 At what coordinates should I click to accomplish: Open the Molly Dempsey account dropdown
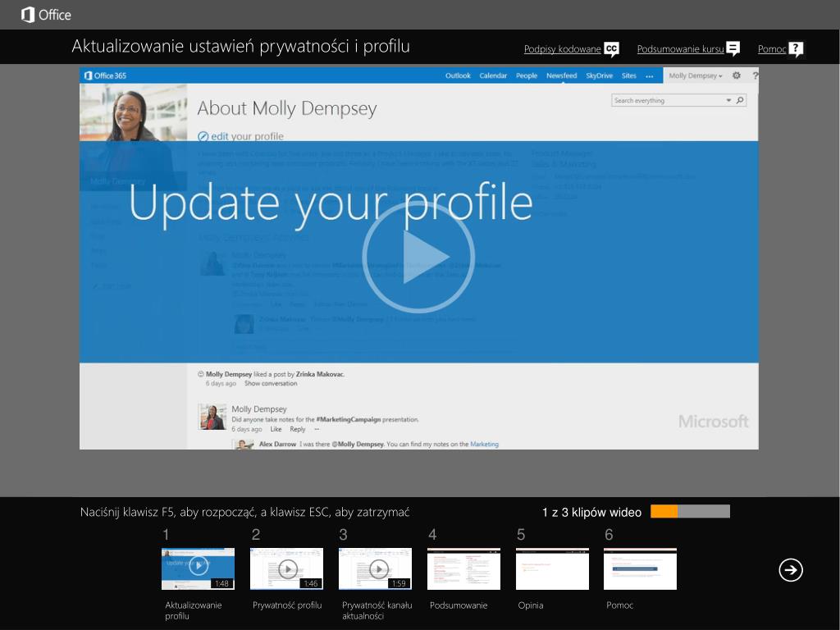point(696,75)
